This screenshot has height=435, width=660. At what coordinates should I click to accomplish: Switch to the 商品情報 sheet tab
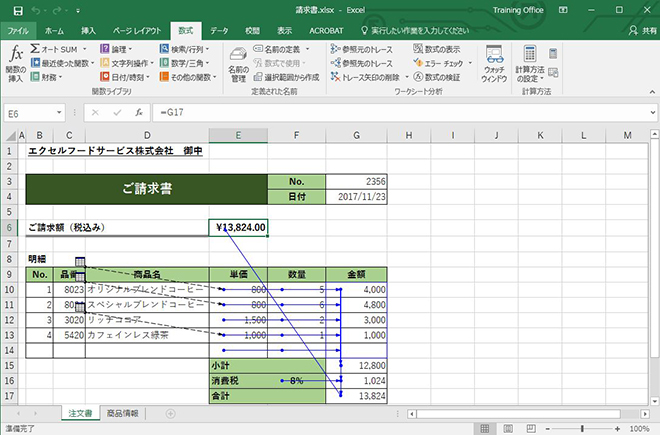(124, 413)
